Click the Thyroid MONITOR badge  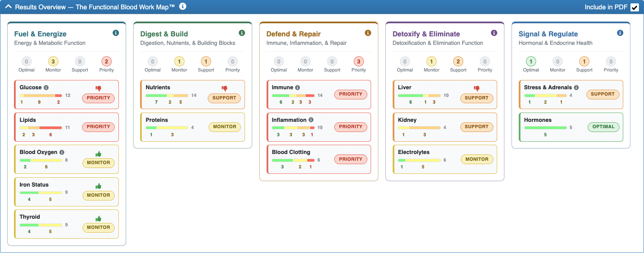[x=99, y=228]
